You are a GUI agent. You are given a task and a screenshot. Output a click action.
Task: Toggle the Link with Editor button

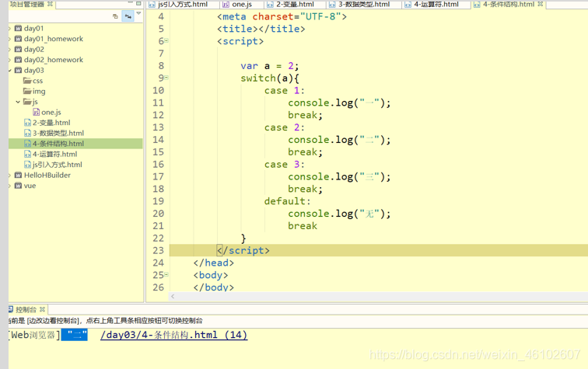[128, 16]
